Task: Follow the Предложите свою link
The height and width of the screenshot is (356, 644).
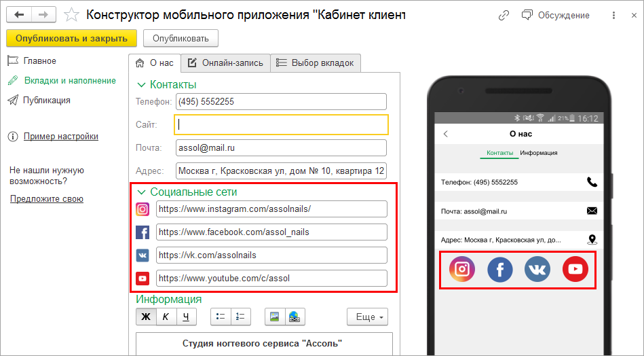Action: click(x=47, y=198)
